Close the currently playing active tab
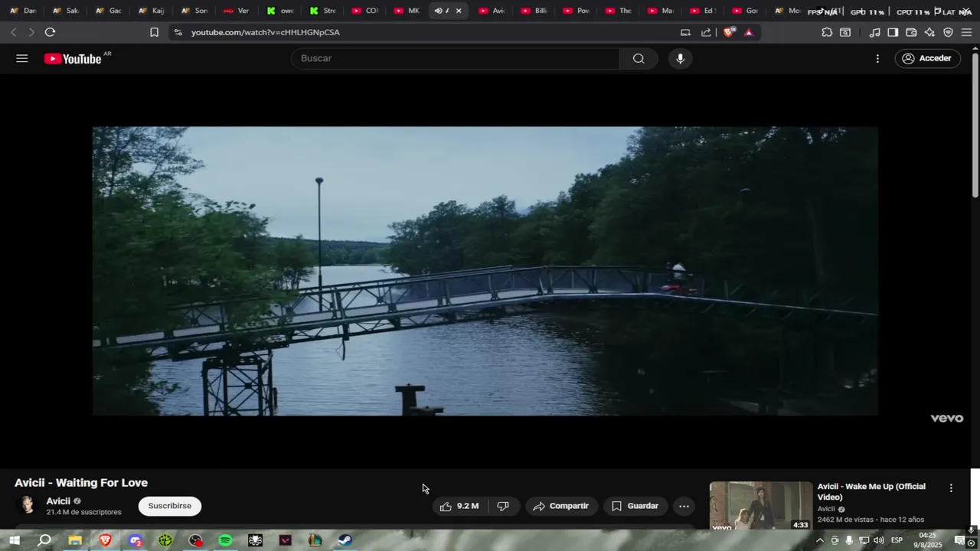The height and width of the screenshot is (551, 980). coord(459,11)
